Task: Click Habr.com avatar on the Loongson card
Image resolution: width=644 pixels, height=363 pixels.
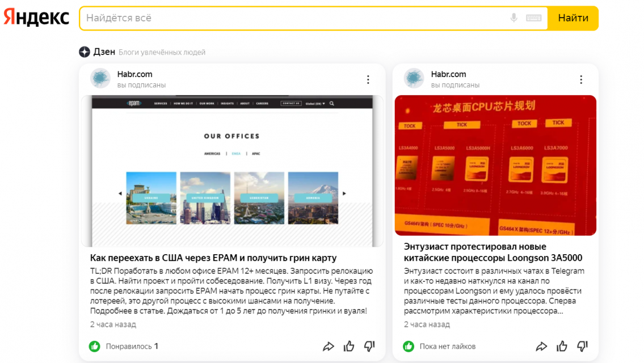Action: pos(414,79)
